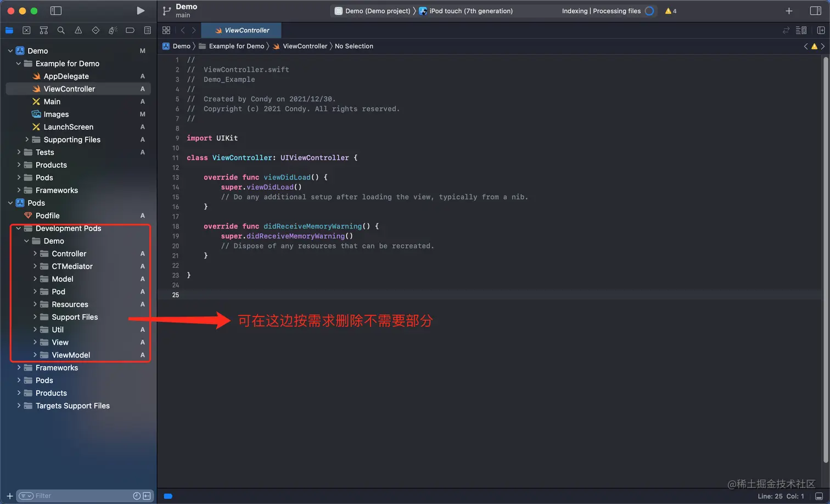Open editor options menu
This screenshot has height=504, width=830.
[x=801, y=30]
